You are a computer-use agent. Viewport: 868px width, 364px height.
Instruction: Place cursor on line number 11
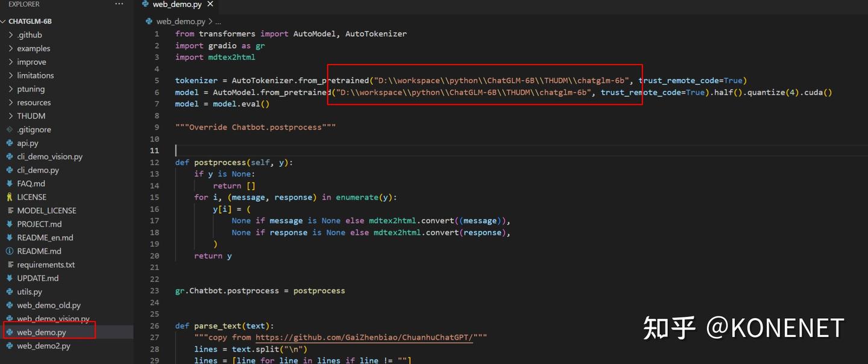[155, 151]
